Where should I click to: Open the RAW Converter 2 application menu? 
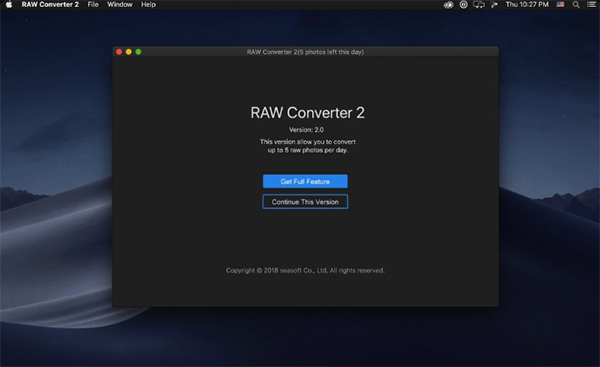point(50,5)
